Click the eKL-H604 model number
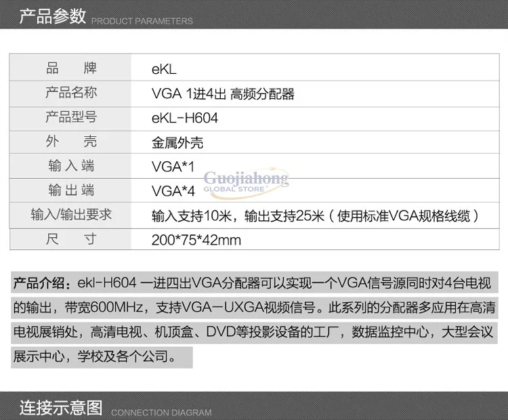Screen dimensions: 508x420 coord(185,118)
